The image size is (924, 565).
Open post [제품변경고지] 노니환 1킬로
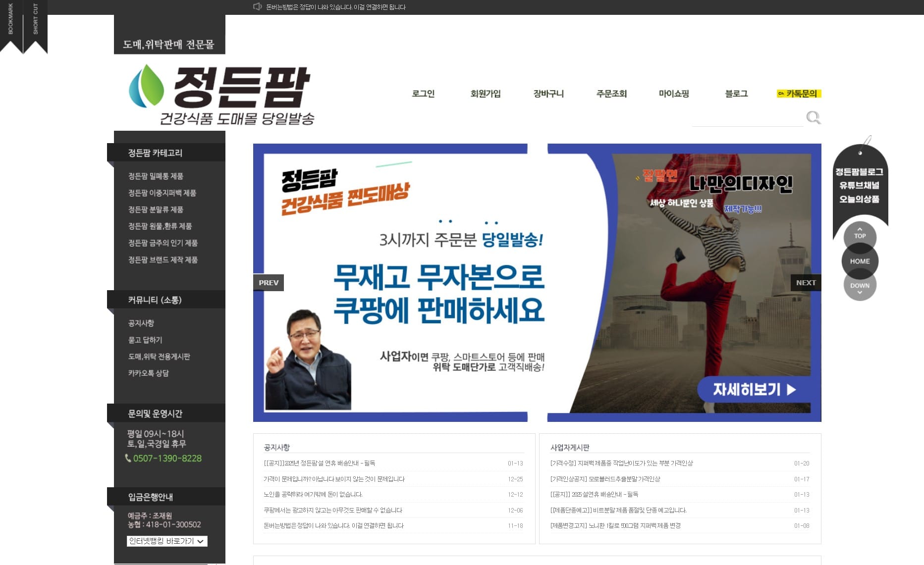[x=615, y=526]
